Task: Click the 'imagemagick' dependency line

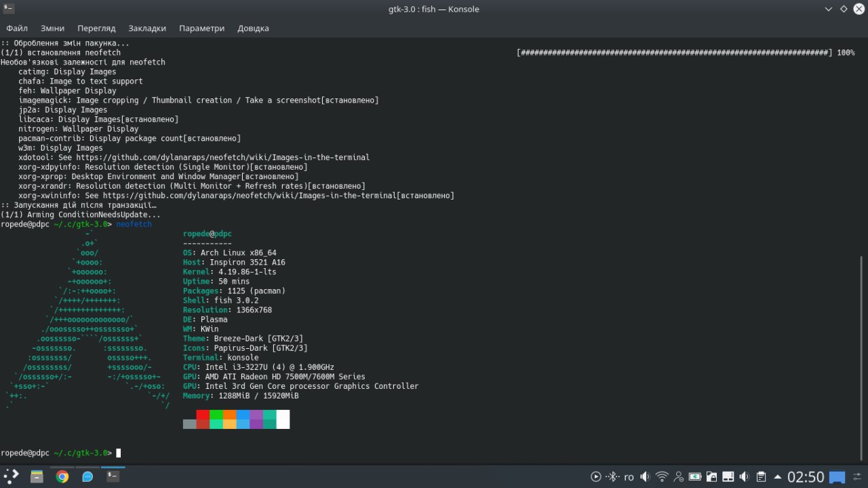Action: [198, 100]
